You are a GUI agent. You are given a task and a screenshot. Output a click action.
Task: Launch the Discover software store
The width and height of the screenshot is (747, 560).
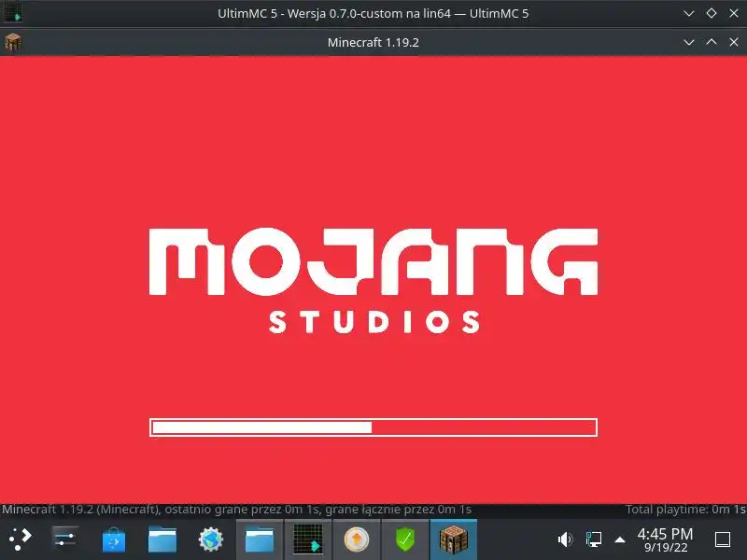tap(114, 540)
